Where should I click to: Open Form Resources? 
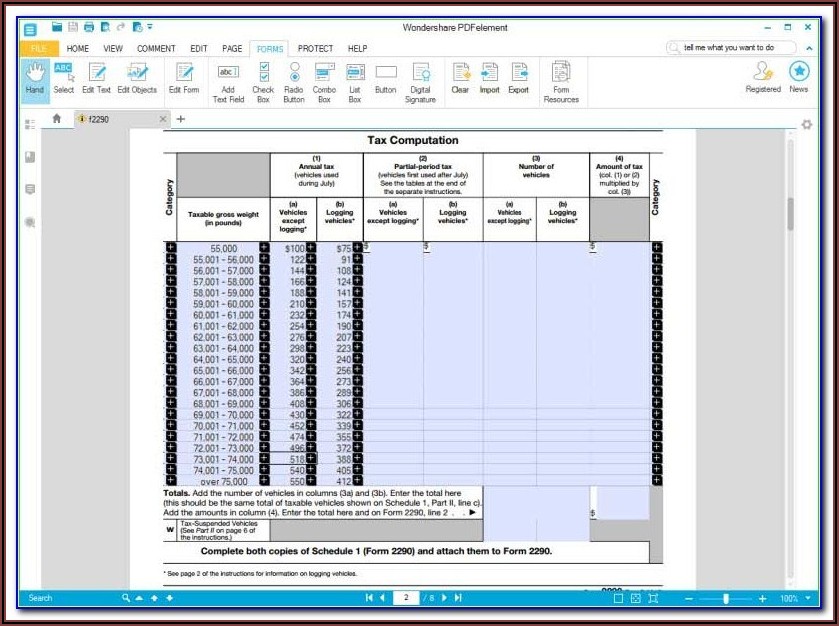point(561,82)
